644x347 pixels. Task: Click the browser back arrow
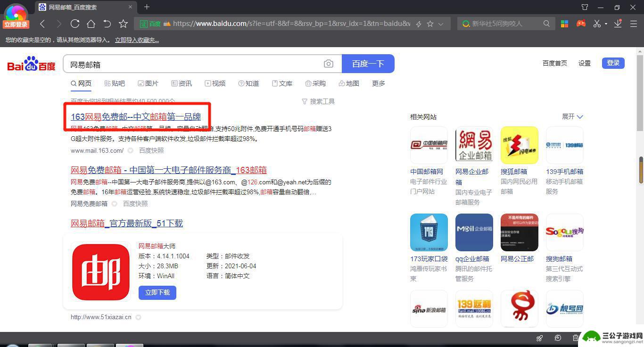tap(42, 24)
